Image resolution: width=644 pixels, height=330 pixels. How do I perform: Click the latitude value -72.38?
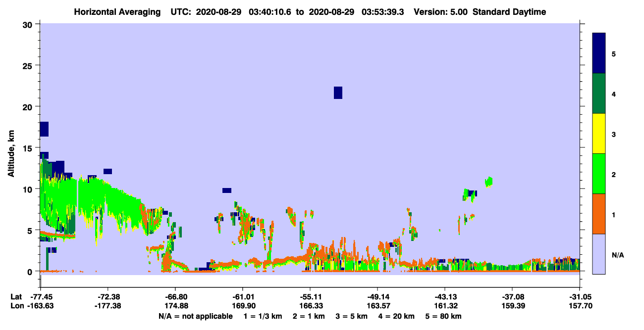(107, 297)
